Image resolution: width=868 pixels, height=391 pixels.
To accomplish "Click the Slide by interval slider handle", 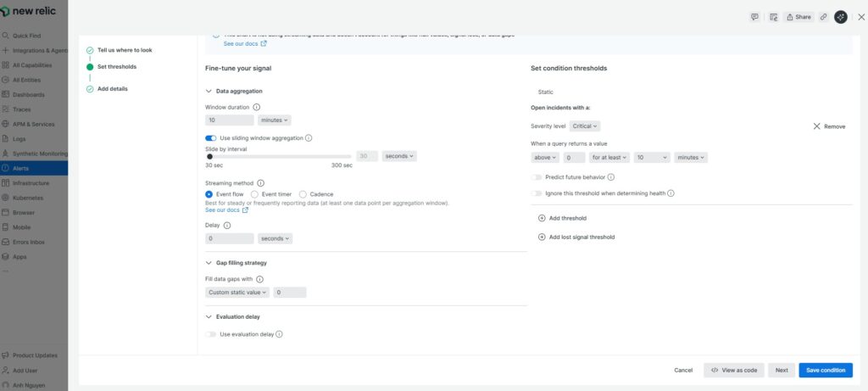I will 209,156.
